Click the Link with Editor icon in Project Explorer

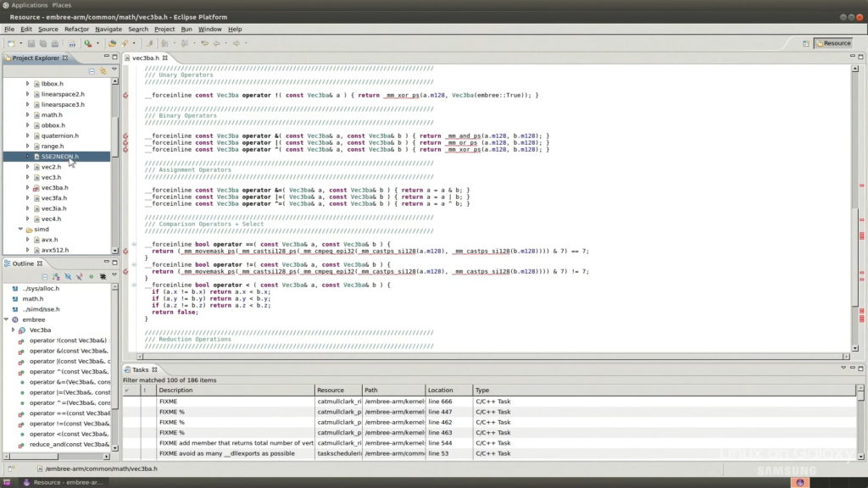pos(103,70)
